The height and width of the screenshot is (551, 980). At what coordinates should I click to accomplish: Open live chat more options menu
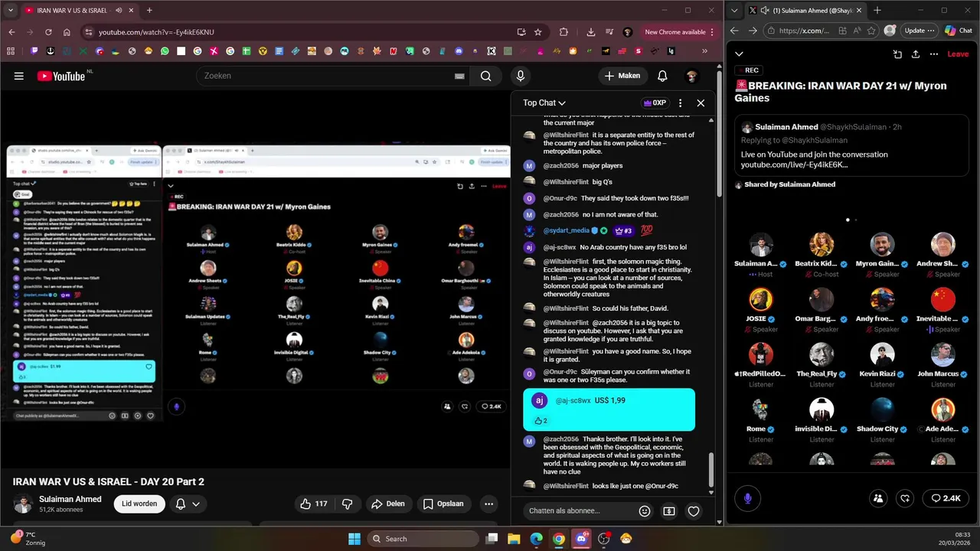click(x=680, y=103)
